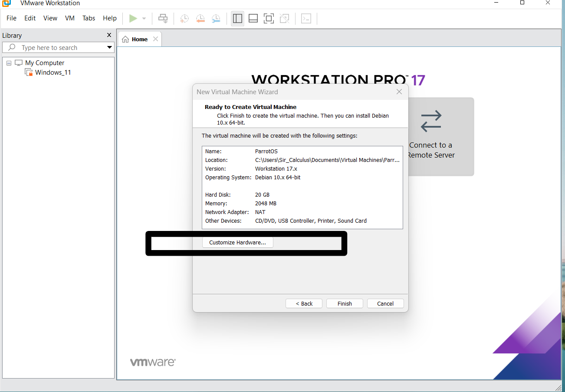Viewport: 565px width, 392px height.
Task: Click Connect to a Remote Server tile
Action: pos(441,136)
